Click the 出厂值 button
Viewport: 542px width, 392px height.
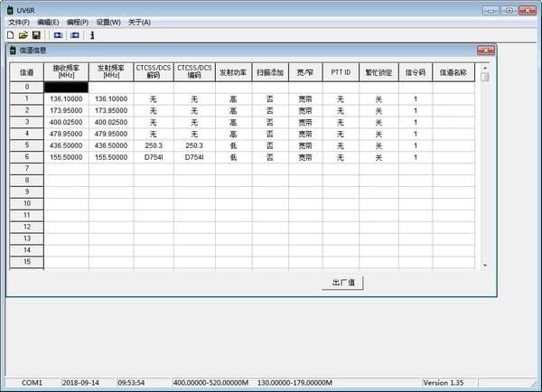point(343,283)
